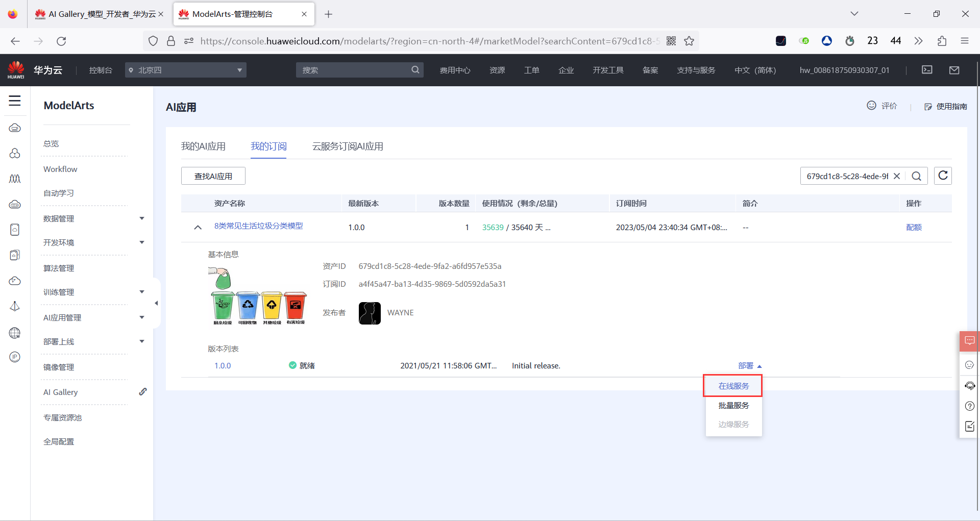The height and width of the screenshot is (521, 980).
Task: Open the hw_008618750930307_01 account menu
Action: pyautogui.click(x=844, y=70)
